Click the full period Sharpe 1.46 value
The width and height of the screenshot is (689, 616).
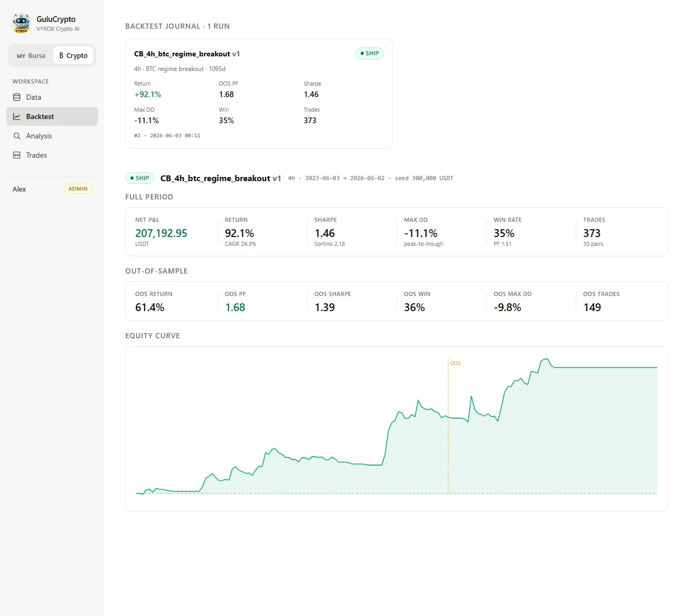(x=325, y=233)
